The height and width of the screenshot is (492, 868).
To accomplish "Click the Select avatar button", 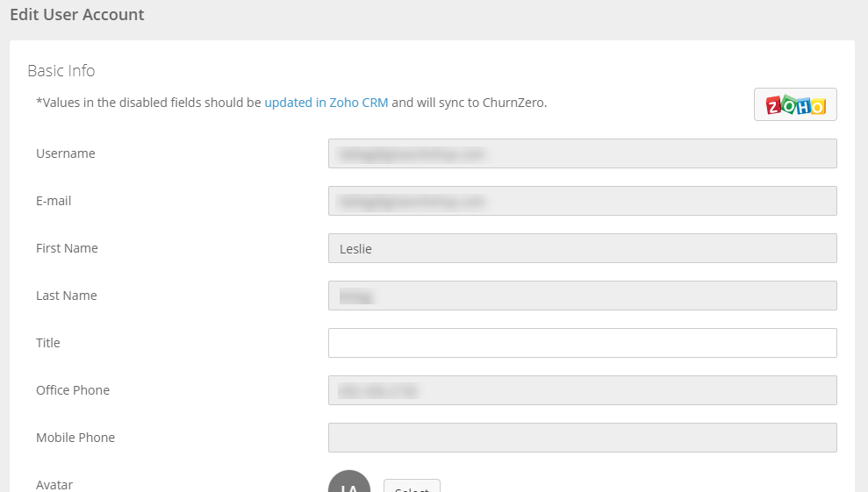I will tap(412, 486).
